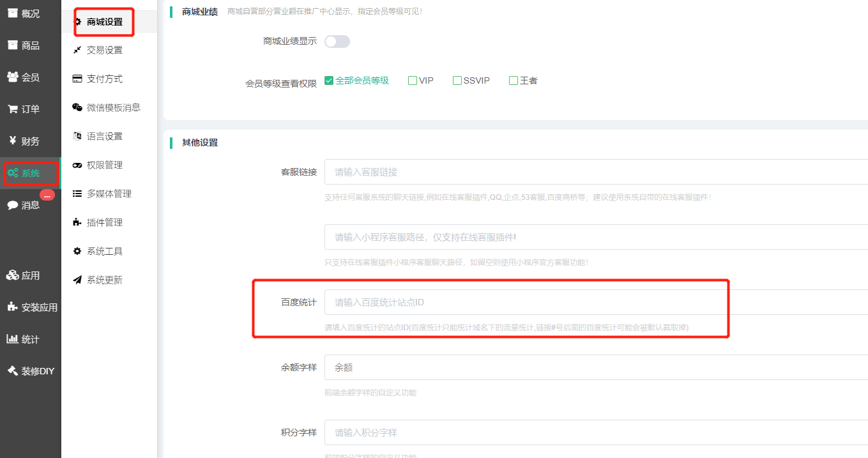Click the 客服链接 input field

tap(595, 172)
